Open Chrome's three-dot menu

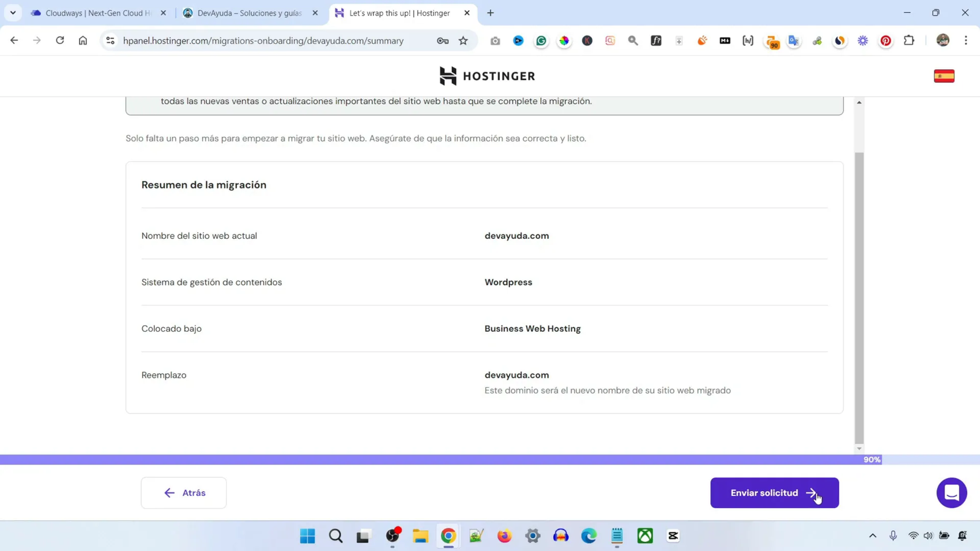pyautogui.click(x=966, y=40)
